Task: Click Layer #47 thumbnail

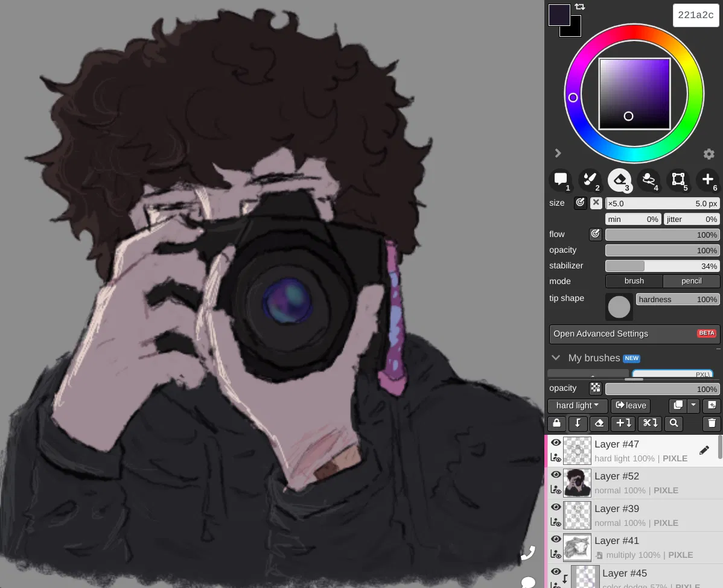Action: pos(577,450)
